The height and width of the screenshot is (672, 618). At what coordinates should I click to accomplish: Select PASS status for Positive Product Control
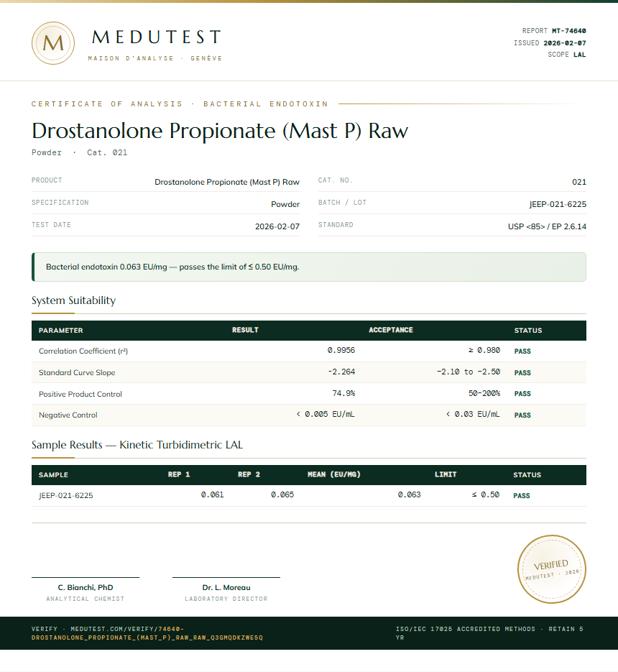click(522, 394)
